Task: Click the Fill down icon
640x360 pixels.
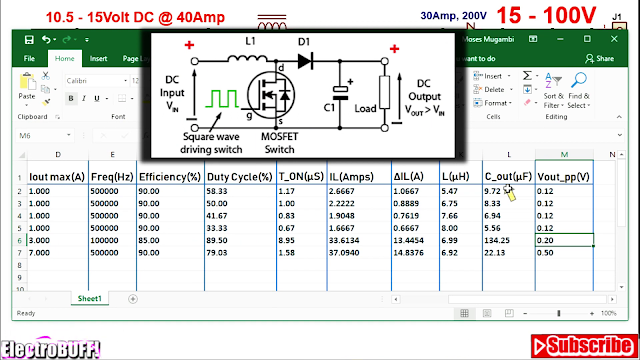Action: (527, 89)
